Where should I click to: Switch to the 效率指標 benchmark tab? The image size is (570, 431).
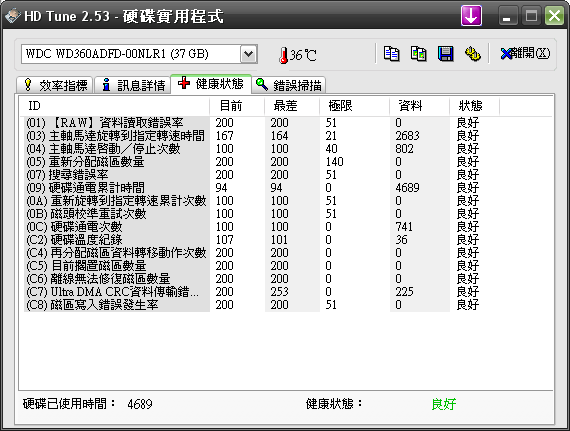[x=55, y=85]
